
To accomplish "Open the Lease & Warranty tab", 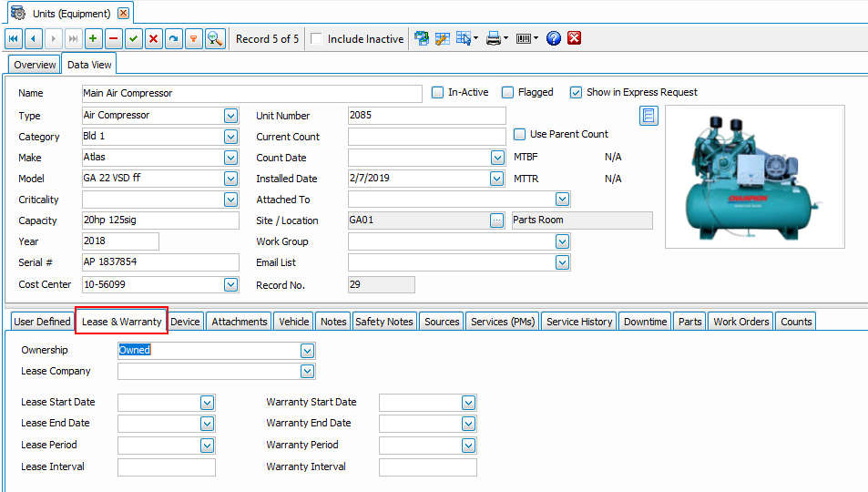I will (x=122, y=322).
